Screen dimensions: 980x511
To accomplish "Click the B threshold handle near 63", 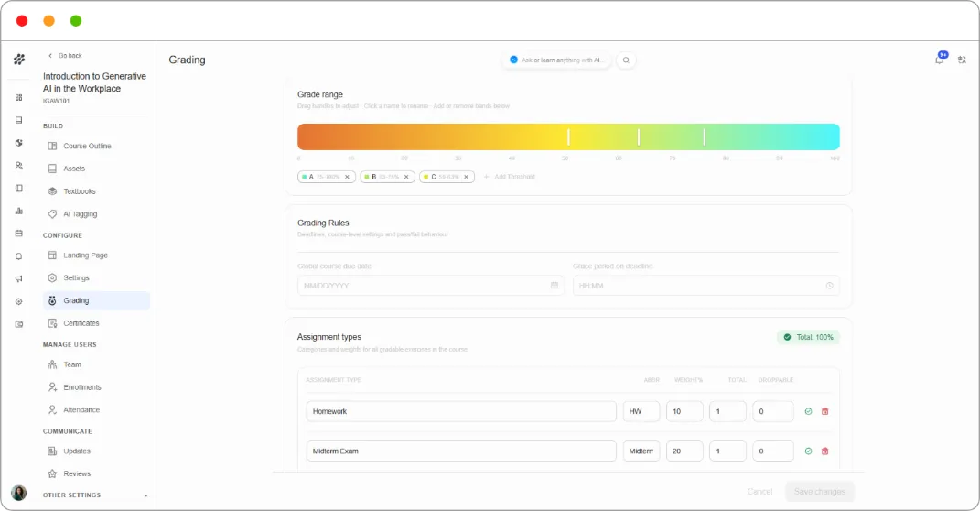I will pyautogui.click(x=638, y=137).
